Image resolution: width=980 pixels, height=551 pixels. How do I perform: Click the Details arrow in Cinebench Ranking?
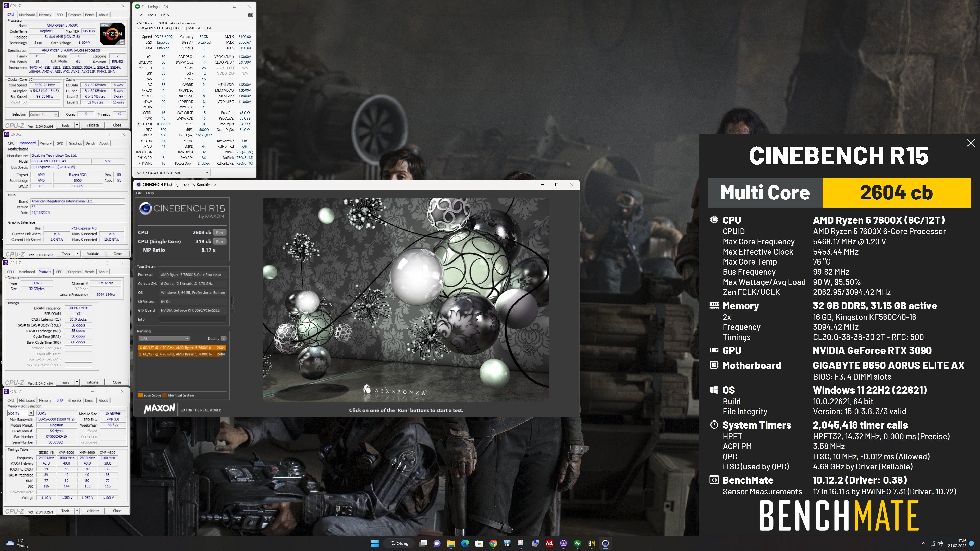(x=224, y=339)
